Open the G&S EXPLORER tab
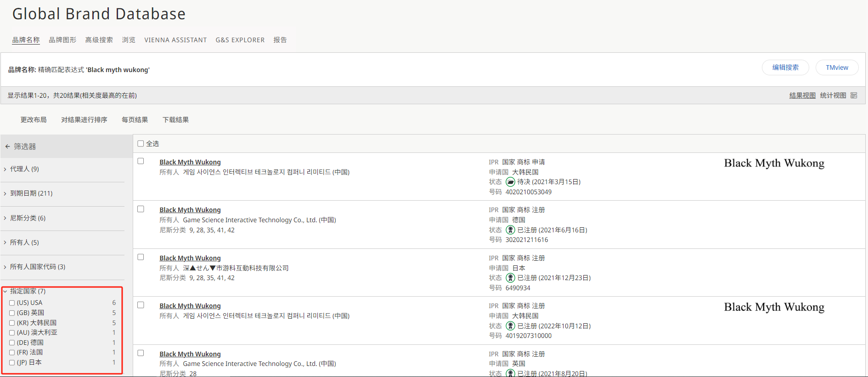This screenshot has width=868, height=377. [x=240, y=40]
